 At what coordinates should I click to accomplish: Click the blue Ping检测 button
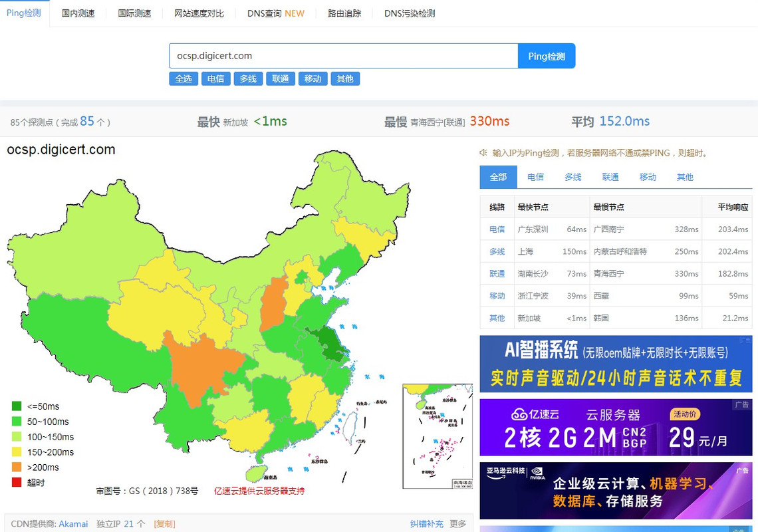pyautogui.click(x=547, y=56)
